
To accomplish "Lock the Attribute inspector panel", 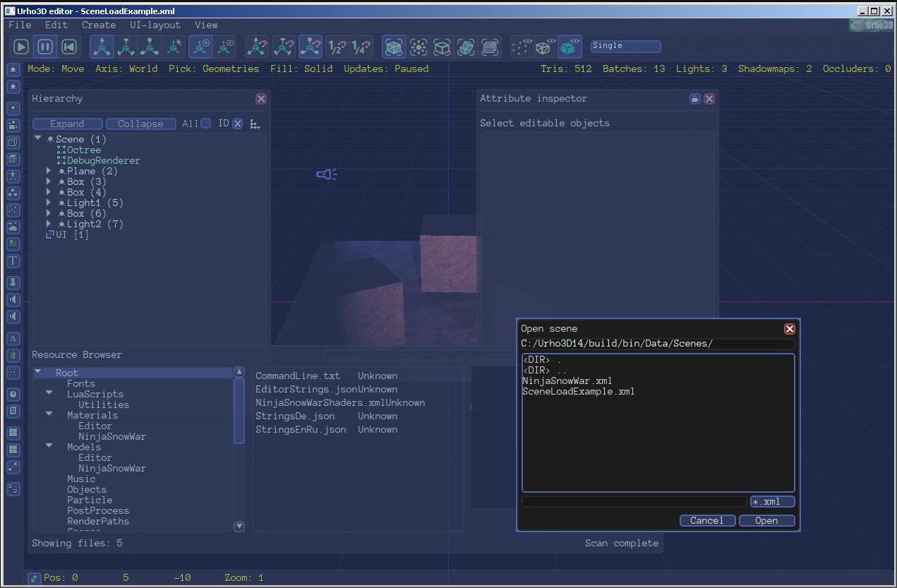I will (x=695, y=99).
